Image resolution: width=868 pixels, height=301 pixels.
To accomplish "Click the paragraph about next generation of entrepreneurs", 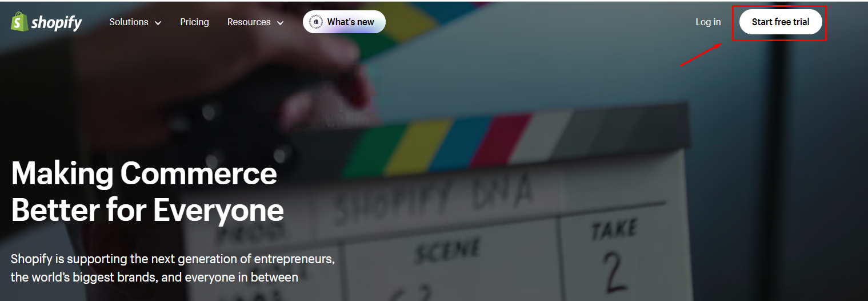I will click(x=173, y=268).
